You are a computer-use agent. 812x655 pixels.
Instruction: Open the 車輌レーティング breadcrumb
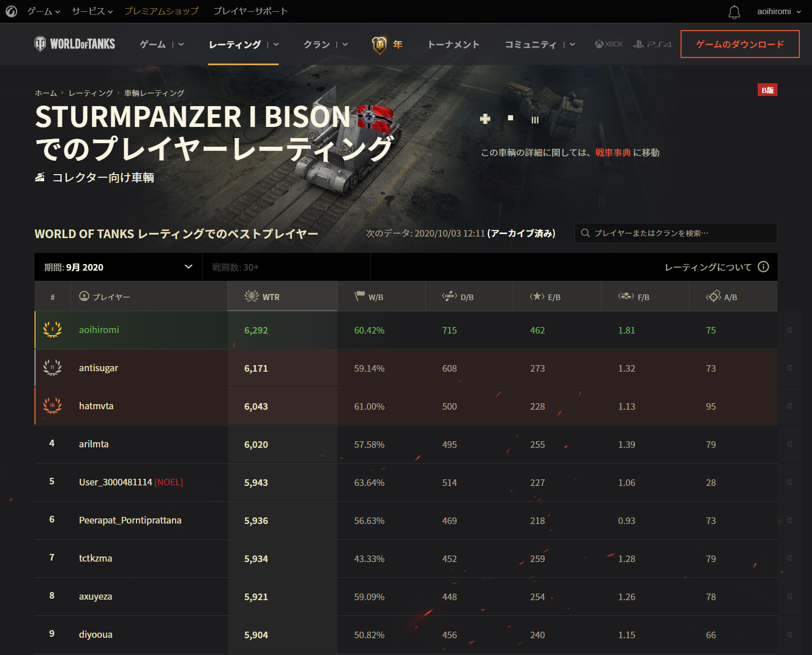pyautogui.click(x=154, y=93)
